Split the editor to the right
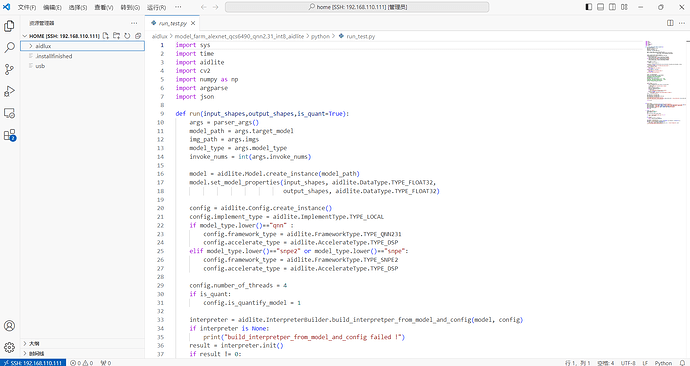This screenshot has height=366, width=690. pos(670,23)
